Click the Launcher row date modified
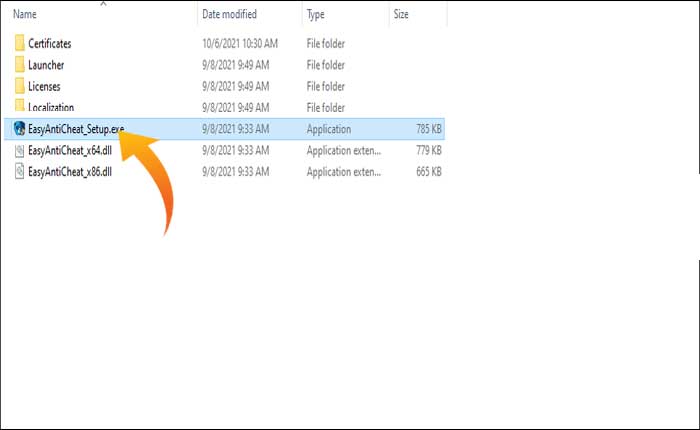Viewport: 700px width, 430px height. tap(236, 65)
